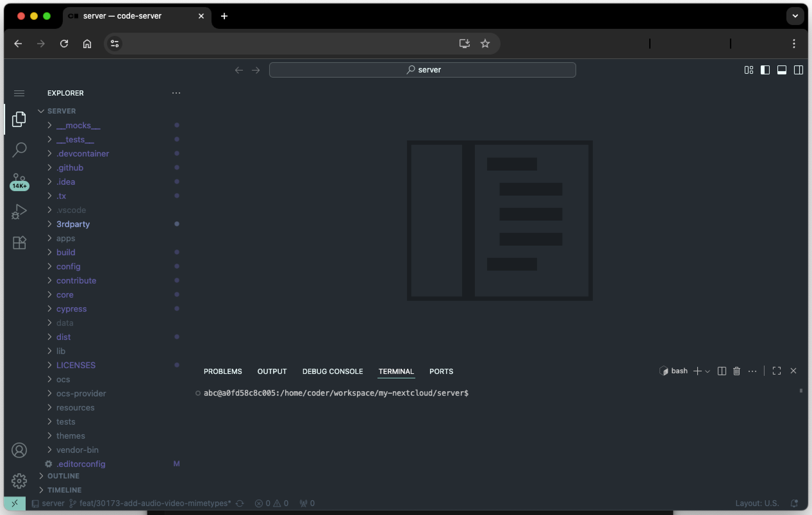Open Source Control view with 14K+ badge
812x515 pixels.
19,181
